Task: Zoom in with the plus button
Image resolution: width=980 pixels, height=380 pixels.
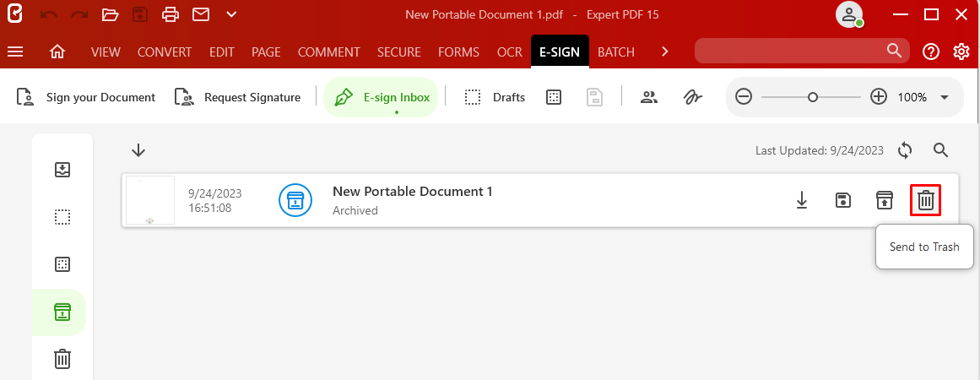Action: point(879,97)
